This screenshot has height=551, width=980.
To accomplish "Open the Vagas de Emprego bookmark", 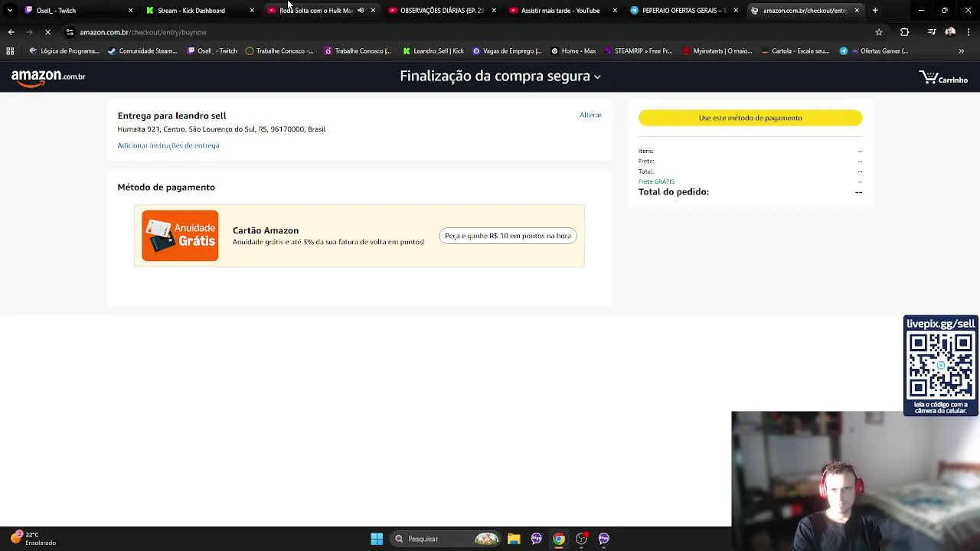I will tap(507, 51).
